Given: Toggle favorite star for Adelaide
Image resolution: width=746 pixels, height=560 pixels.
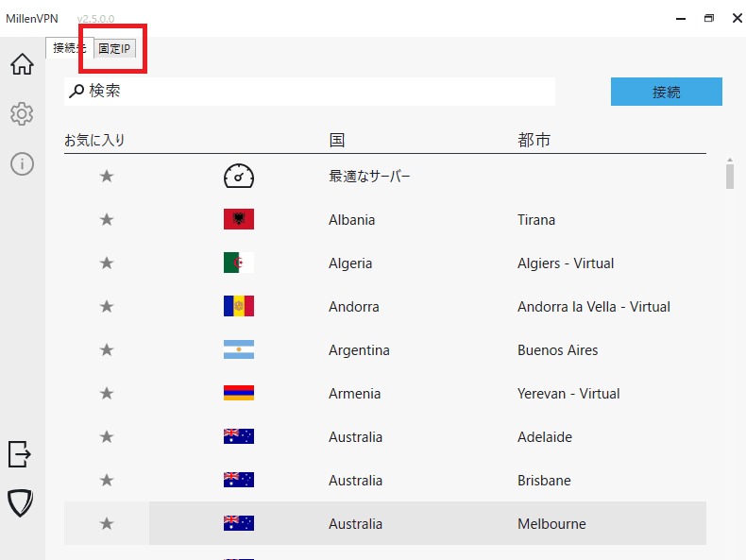Looking at the screenshot, I should (107, 436).
